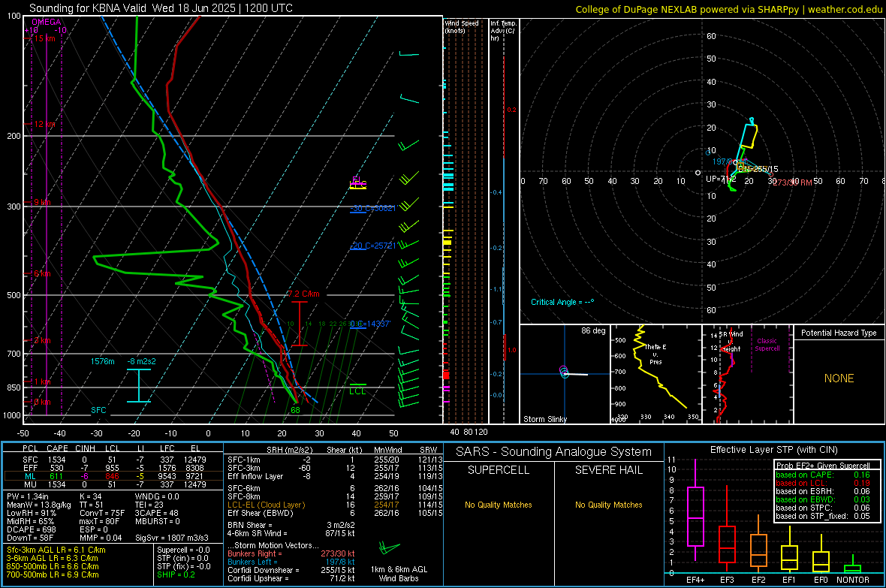Click the Inf. Temp. Adv. panel header
This screenshot has height=588, width=886.
click(503, 31)
